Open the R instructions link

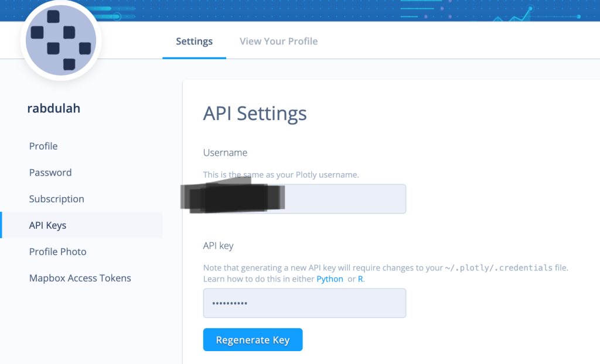coord(360,279)
